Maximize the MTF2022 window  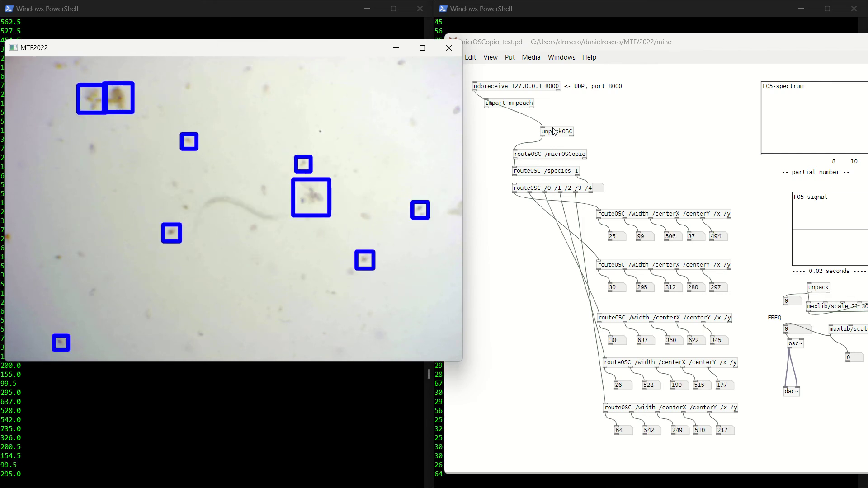[x=422, y=48]
